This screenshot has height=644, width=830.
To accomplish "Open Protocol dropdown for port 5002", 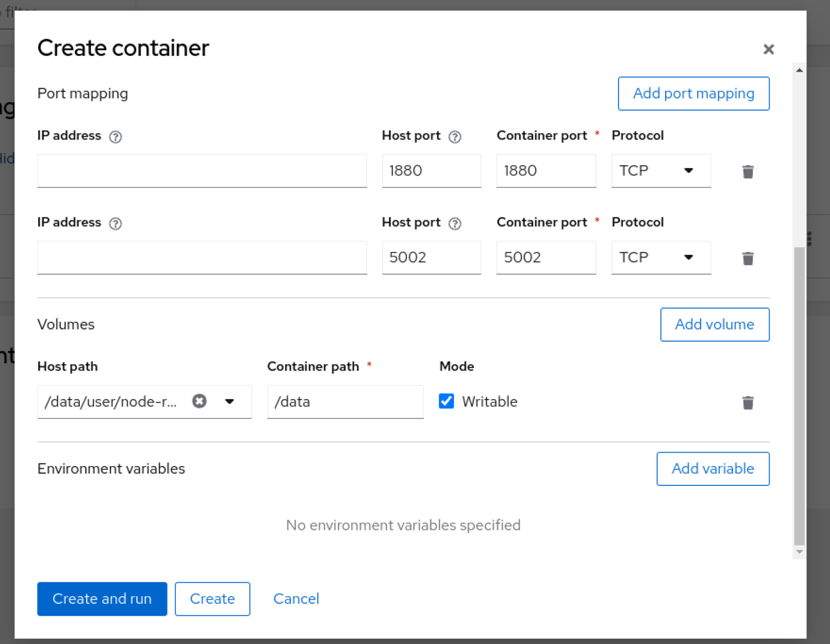I will (x=661, y=257).
